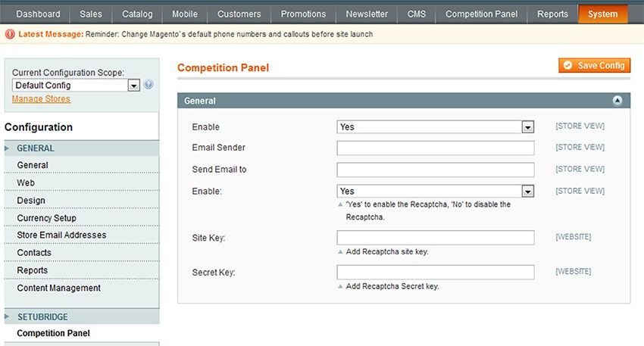Open the Current Configuration Scope dropdown
Viewport: 644px width, 346px height.
pos(76,86)
